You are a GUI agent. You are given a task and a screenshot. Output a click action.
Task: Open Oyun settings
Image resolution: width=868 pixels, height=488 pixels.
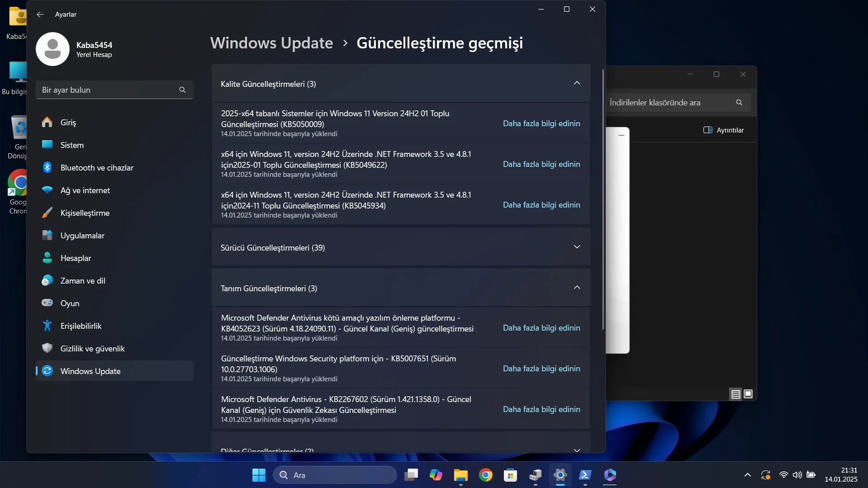pyautogui.click(x=114, y=303)
